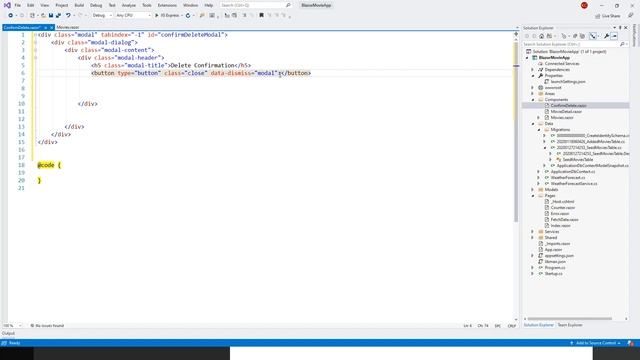Select ConfirmDelete.razor in Solution Explorer
This screenshot has height=360, width=640.
568,106
